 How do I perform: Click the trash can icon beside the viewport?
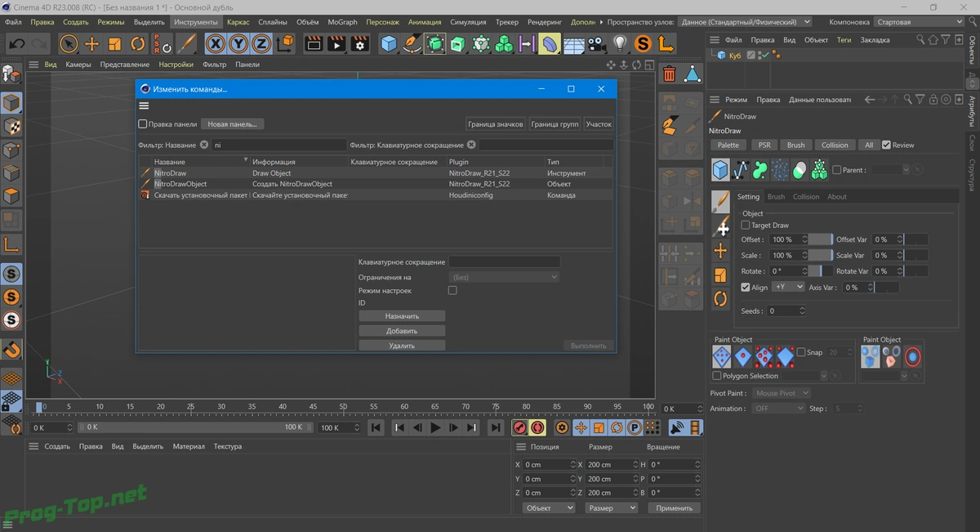click(670, 74)
